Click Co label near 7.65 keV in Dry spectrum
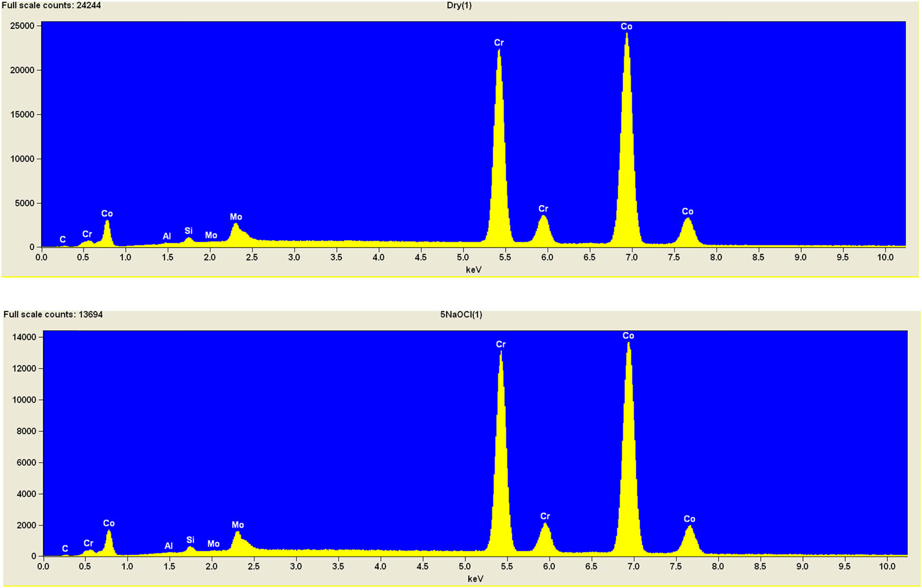Image resolution: width=922 pixels, height=588 pixels. tap(687, 212)
